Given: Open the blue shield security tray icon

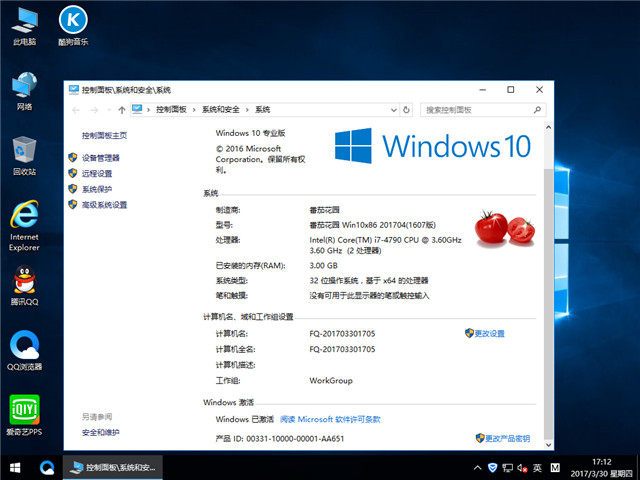Looking at the screenshot, I should tap(493, 468).
